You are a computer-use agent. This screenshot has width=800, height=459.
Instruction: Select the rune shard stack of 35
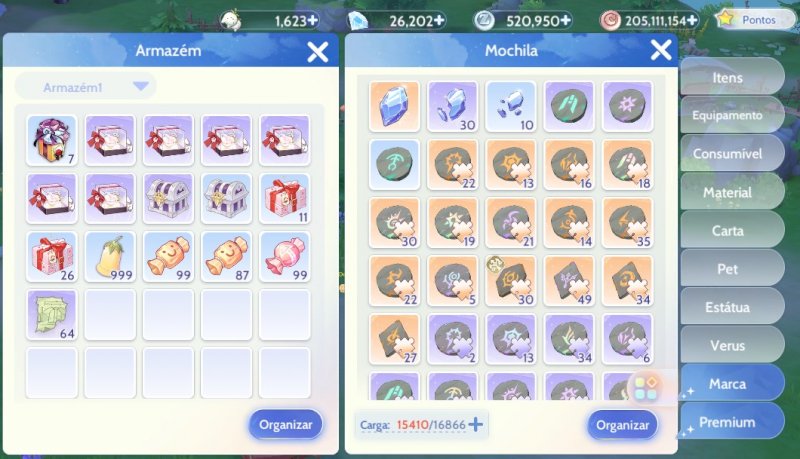(x=627, y=223)
